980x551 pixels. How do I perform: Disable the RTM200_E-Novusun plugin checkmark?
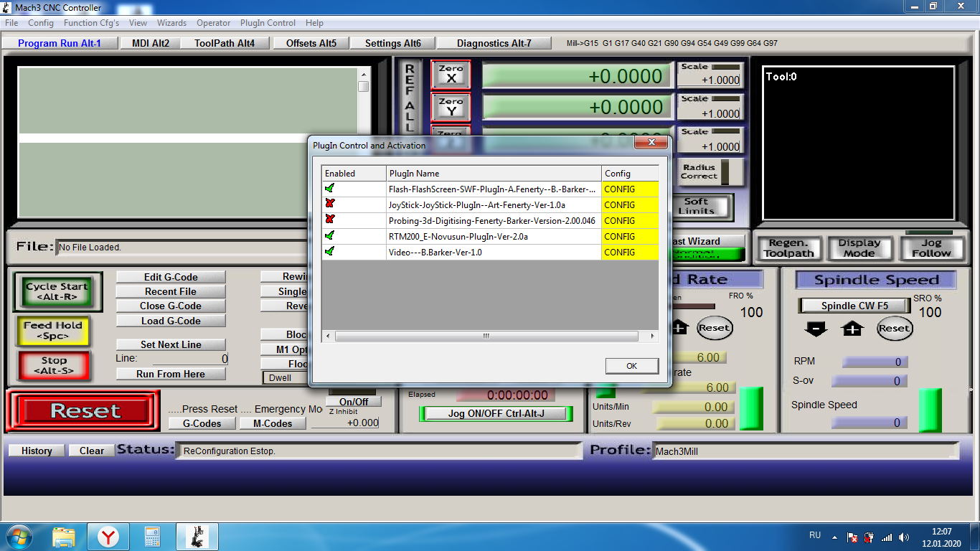point(330,236)
